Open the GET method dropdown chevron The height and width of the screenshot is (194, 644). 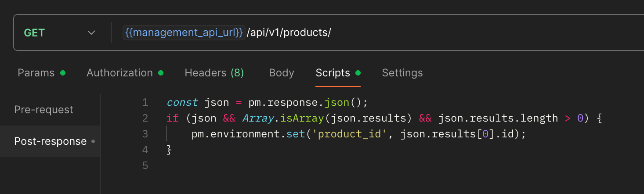91,33
